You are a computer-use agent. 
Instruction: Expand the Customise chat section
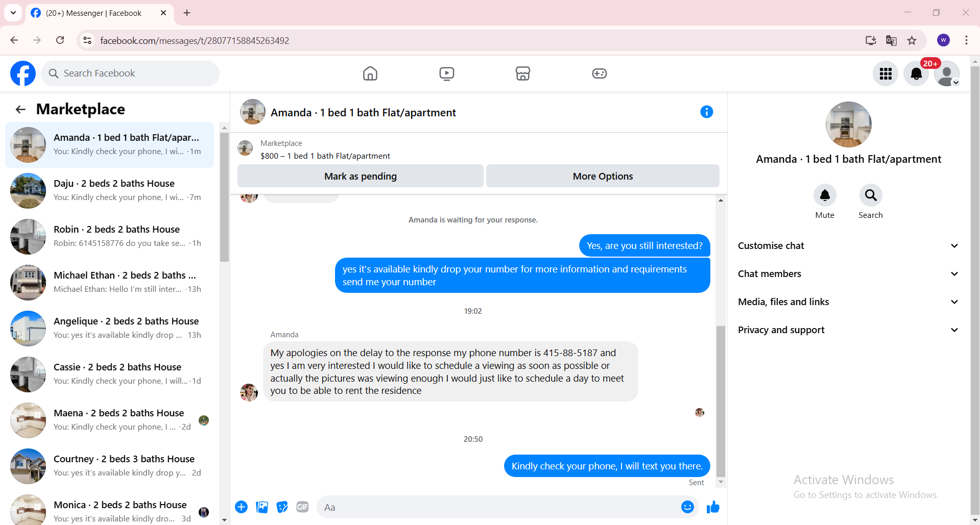pos(848,246)
